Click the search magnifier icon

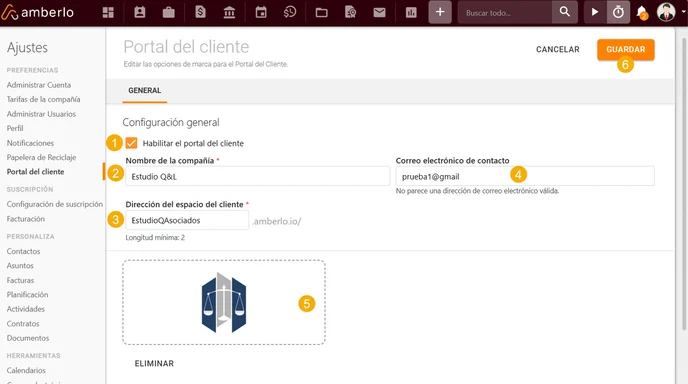565,12
